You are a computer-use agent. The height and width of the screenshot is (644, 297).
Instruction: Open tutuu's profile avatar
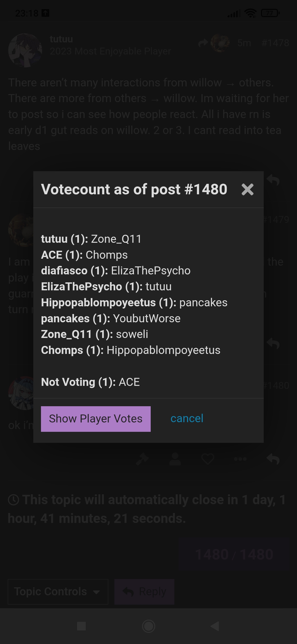(x=25, y=50)
